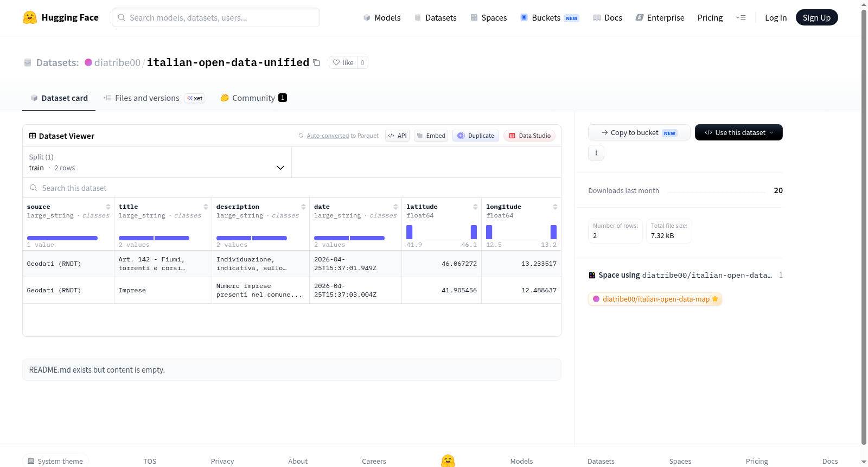Open the API button in Dataset Viewer
This screenshot has height=467, width=868.
click(x=397, y=136)
